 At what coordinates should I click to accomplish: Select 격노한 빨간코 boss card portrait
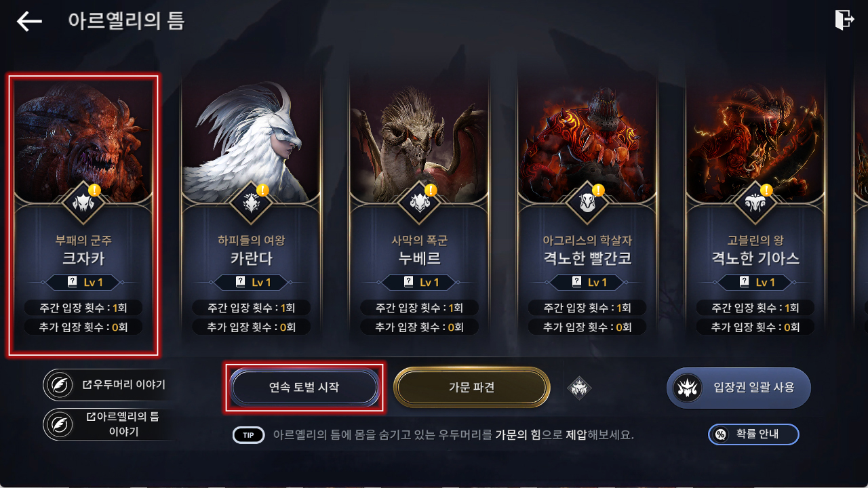tap(587, 139)
